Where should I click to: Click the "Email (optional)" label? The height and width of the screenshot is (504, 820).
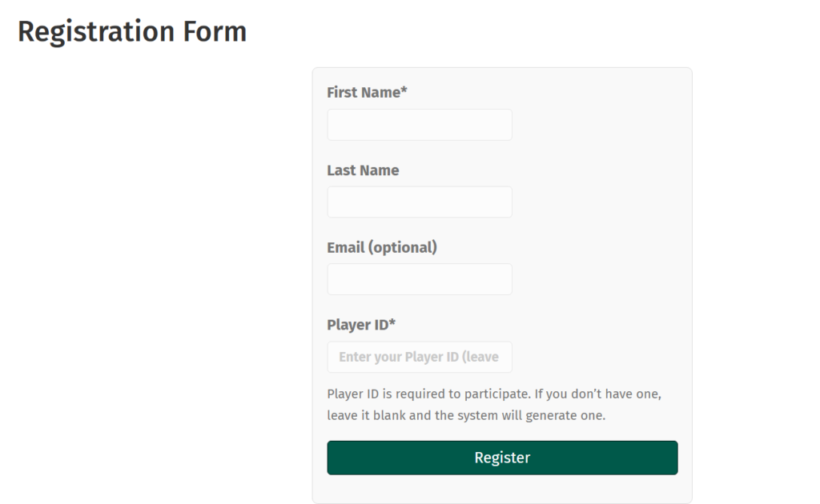point(381,247)
